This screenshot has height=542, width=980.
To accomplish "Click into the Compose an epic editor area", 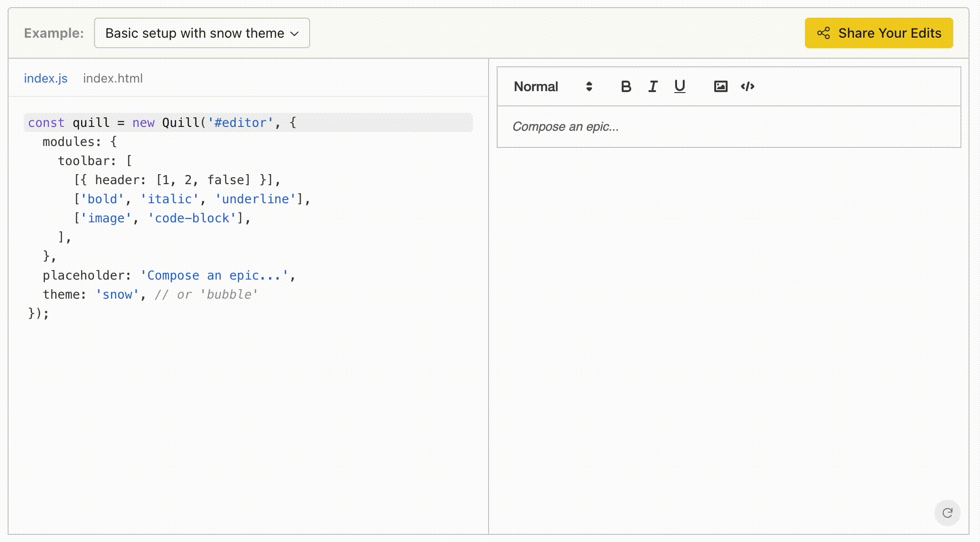I will coord(728,126).
